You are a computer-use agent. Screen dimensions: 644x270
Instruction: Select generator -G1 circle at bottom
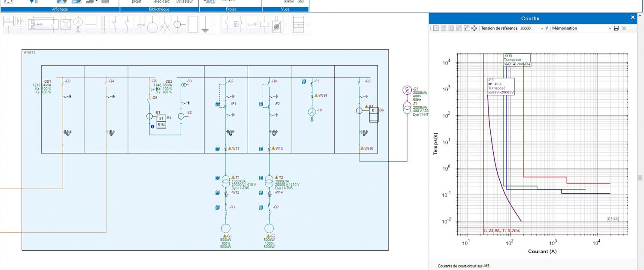[226, 228]
